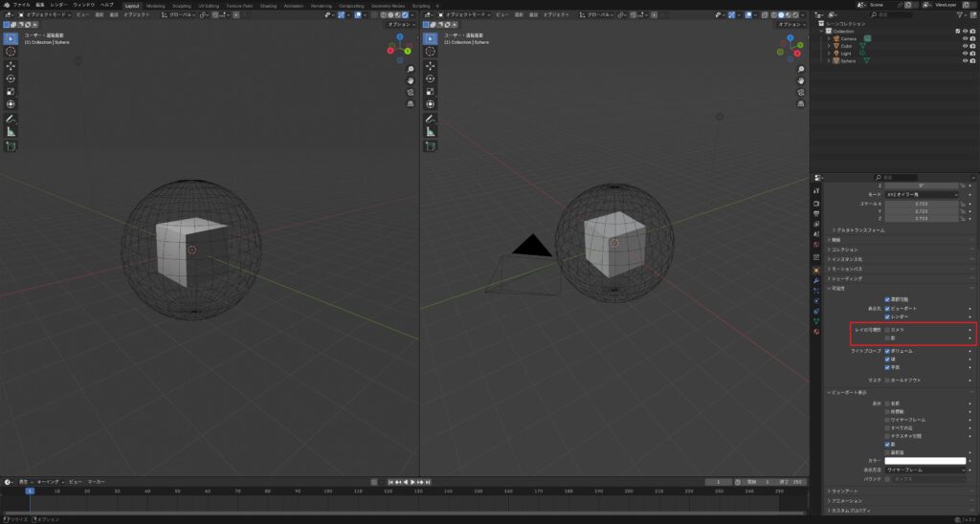
Task: Open the マーカー menu in timeline
Action: [x=96, y=482]
